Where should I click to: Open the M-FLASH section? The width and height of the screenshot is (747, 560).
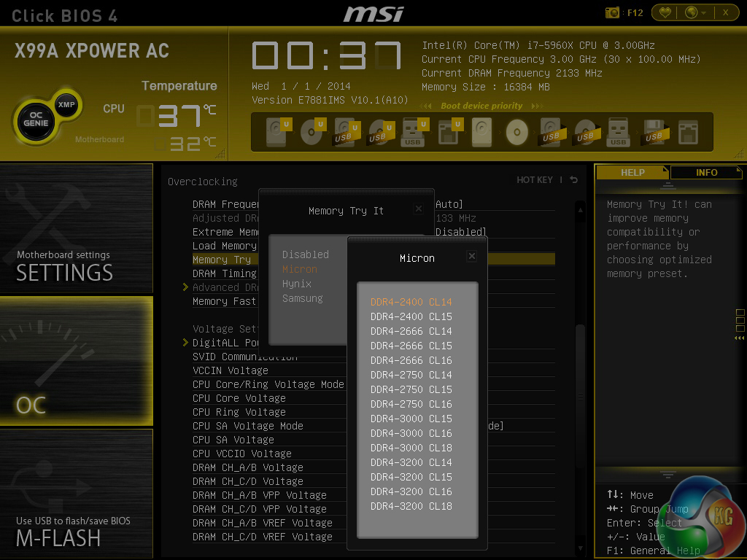click(76, 494)
